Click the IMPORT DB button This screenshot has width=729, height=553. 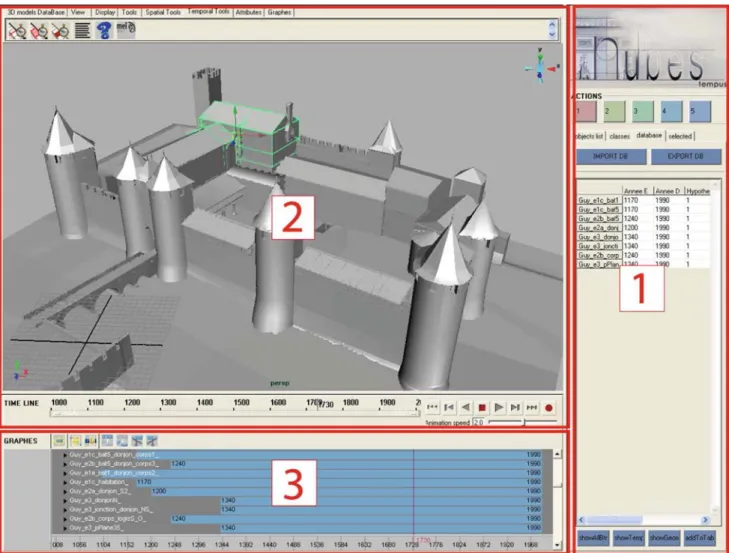pos(611,156)
